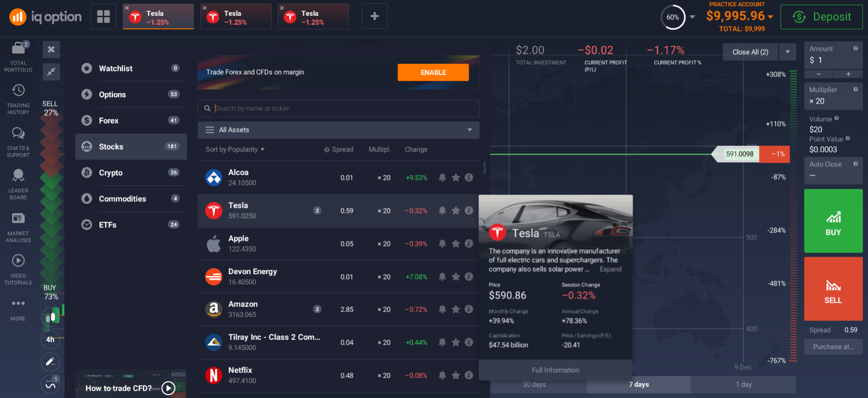Toggle favorite star for Alcoa
Viewport: 868px width, 398px height.
tap(456, 178)
